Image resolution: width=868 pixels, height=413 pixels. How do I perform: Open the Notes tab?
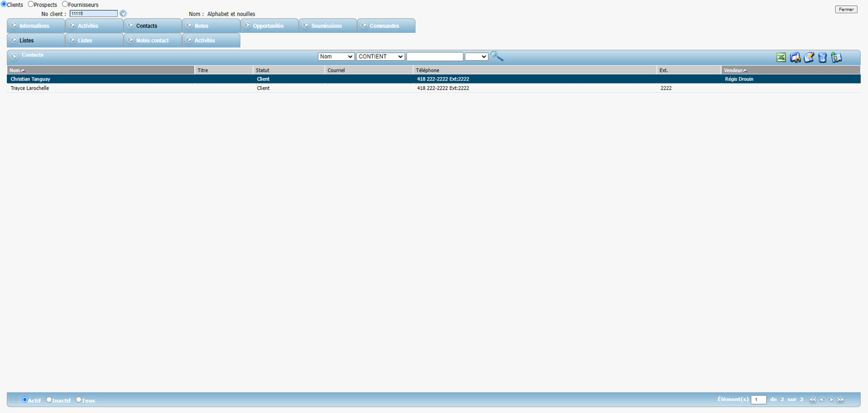point(211,25)
